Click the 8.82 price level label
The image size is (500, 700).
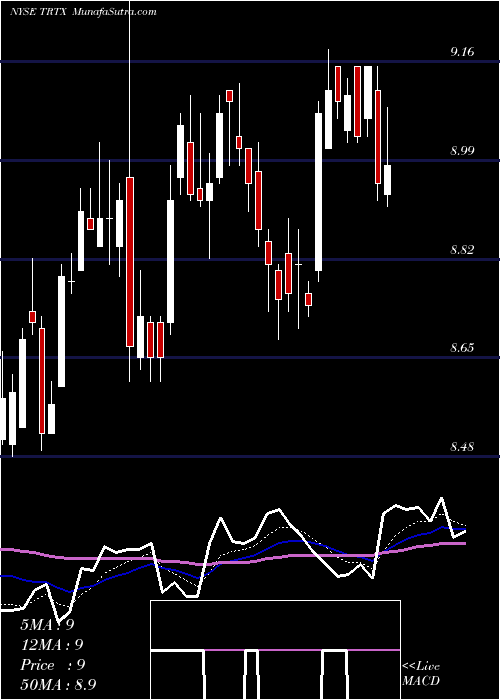(x=462, y=250)
